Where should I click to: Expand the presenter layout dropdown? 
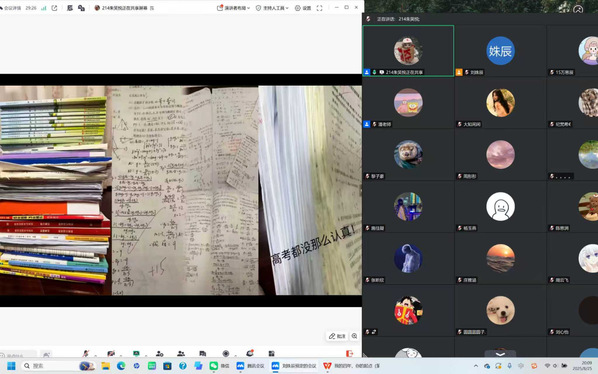[233, 8]
